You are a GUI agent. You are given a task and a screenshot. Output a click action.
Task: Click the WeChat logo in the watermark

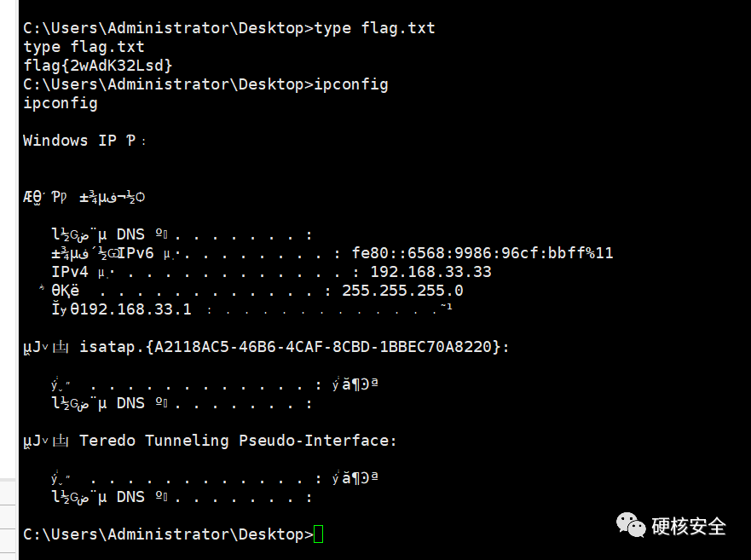click(630, 525)
